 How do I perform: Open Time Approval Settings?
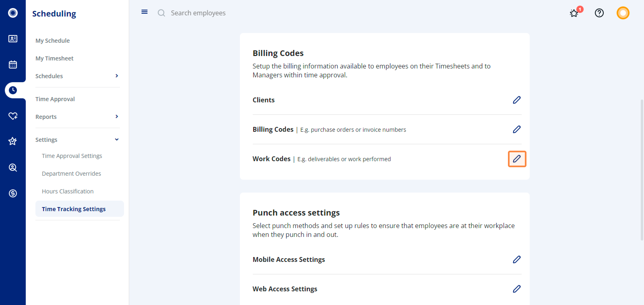[x=72, y=156]
